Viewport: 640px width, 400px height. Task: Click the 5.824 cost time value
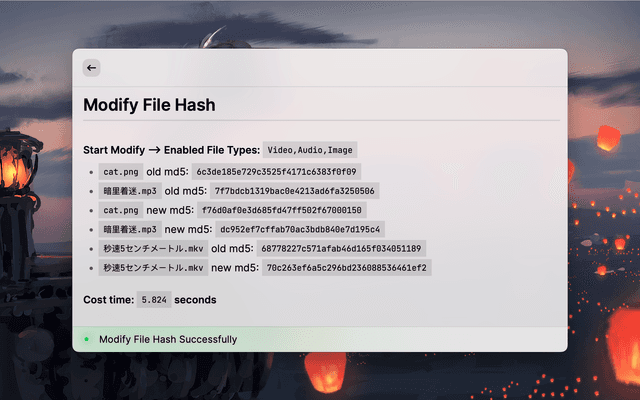(153, 299)
